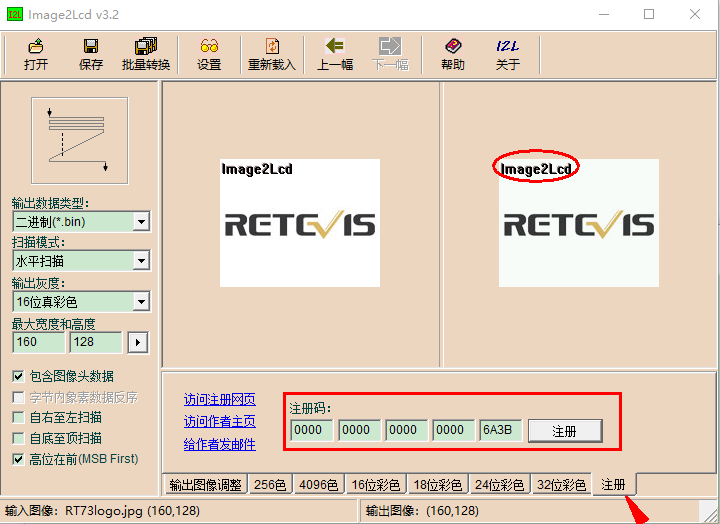The width and height of the screenshot is (720, 524).
Task: Switch to the 256色 tab
Action: pyautogui.click(x=270, y=485)
